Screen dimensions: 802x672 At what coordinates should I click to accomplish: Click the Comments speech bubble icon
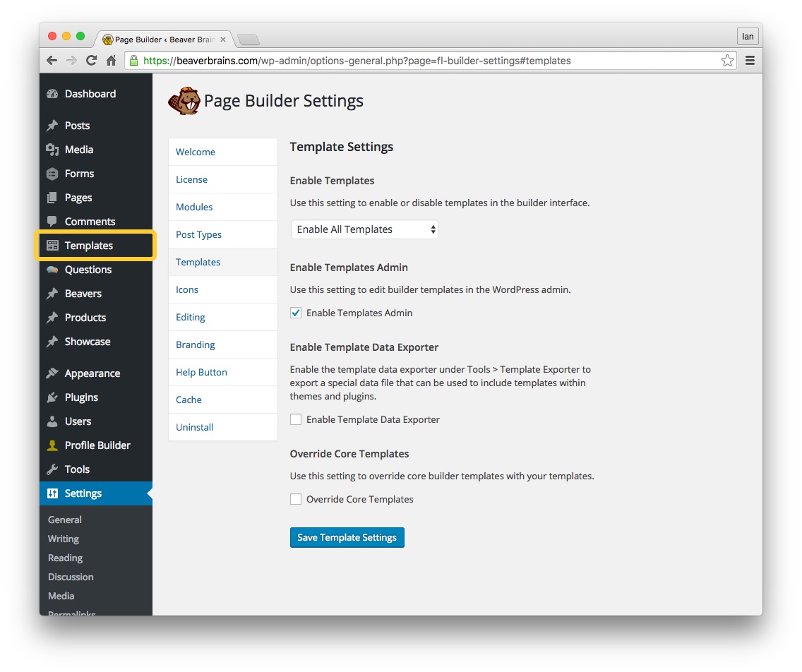pyautogui.click(x=52, y=222)
